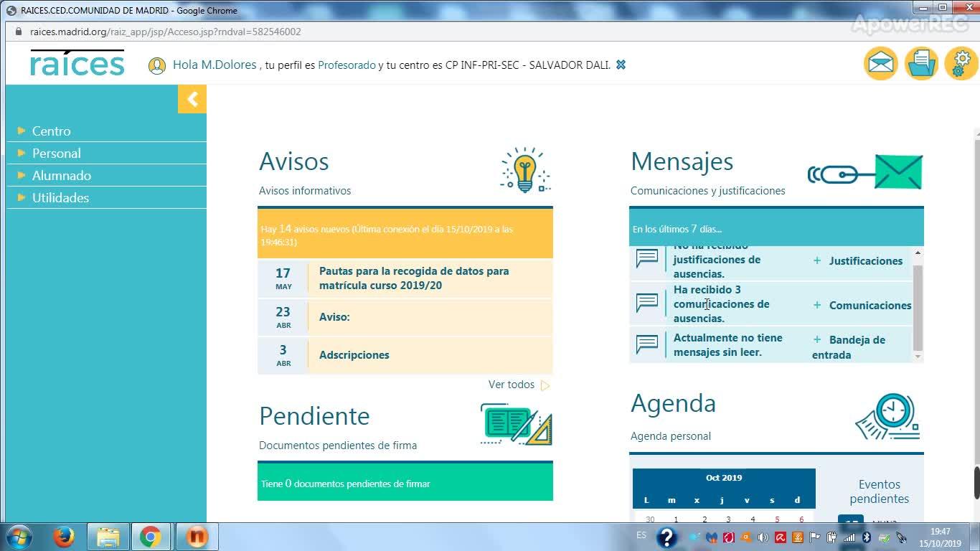Click the 23 ABR date cell
This screenshot has height=551, width=980.
click(283, 317)
